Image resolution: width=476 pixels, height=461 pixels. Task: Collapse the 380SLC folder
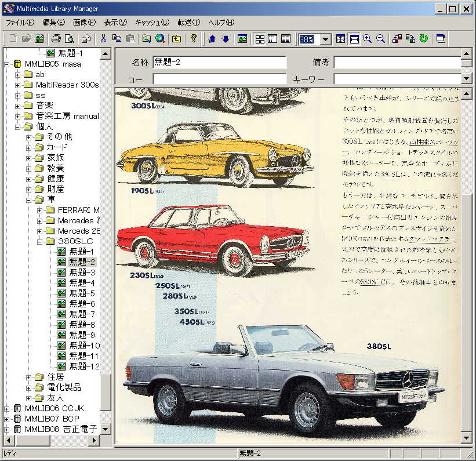coord(39,242)
